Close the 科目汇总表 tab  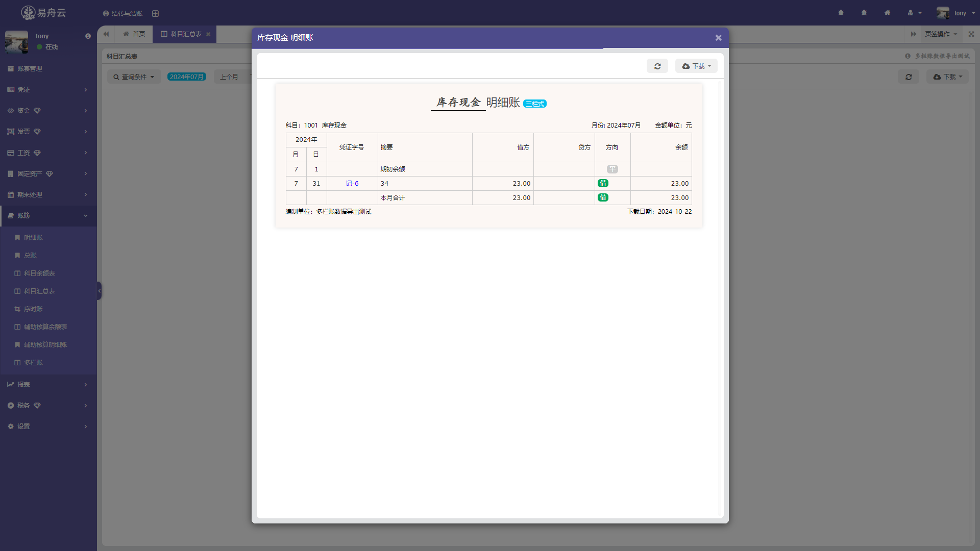tap(208, 34)
